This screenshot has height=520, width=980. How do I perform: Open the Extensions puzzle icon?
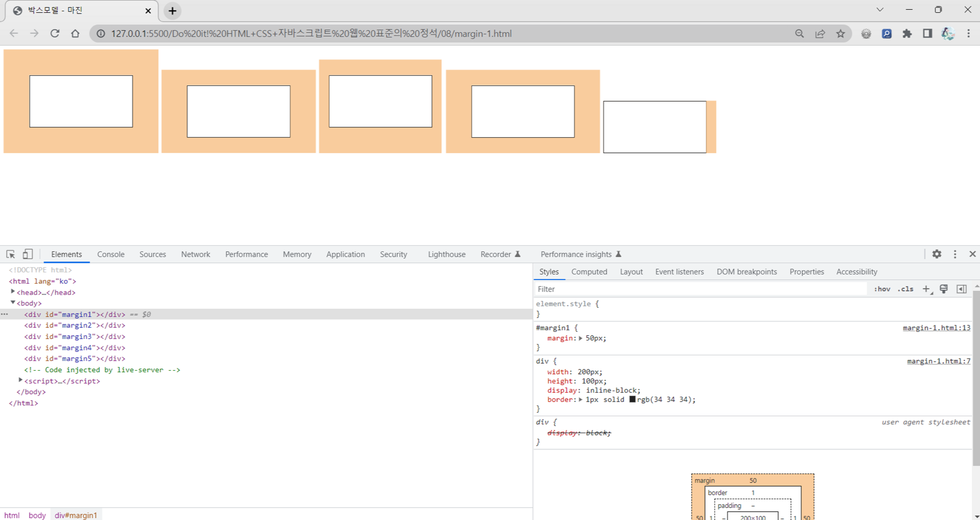coord(907,33)
